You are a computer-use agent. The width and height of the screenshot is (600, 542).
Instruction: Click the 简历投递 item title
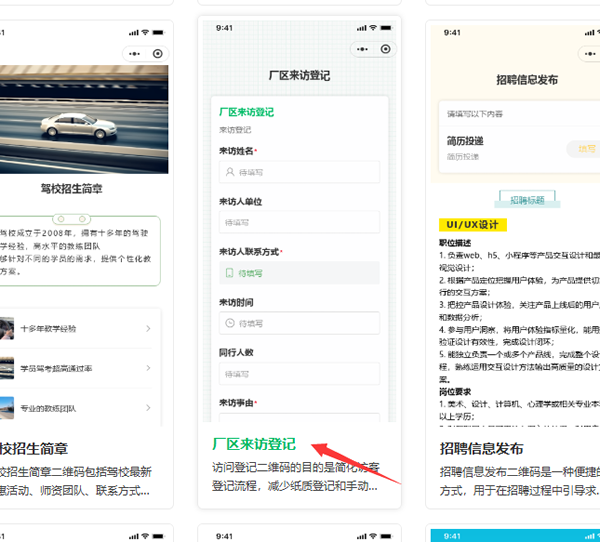tap(465, 141)
